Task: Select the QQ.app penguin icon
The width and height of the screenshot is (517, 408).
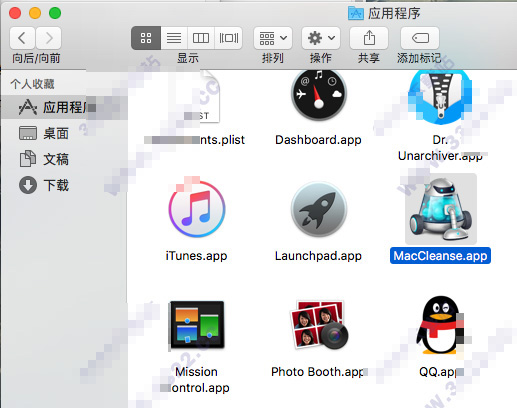Action: (440, 325)
